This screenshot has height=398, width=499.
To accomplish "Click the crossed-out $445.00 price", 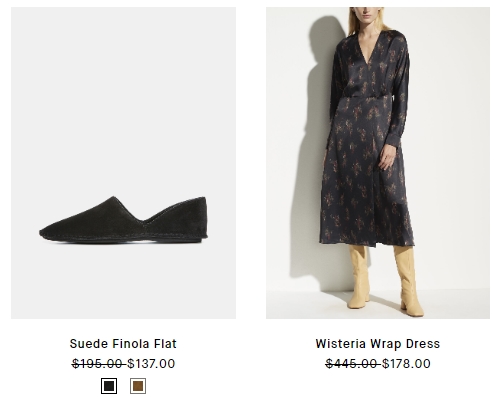I will (351, 364).
